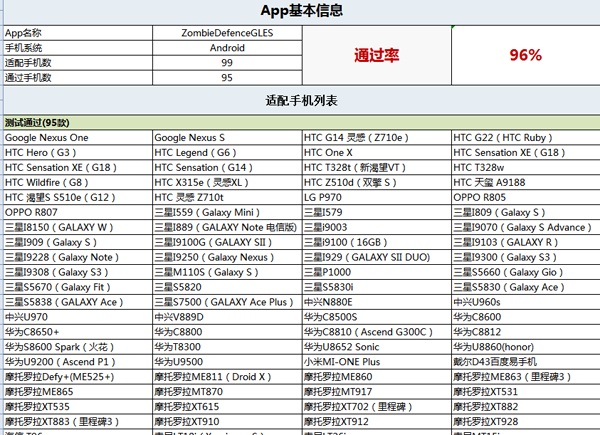Select the '华为U8860(honor)' cell

(x=526, y=347)
